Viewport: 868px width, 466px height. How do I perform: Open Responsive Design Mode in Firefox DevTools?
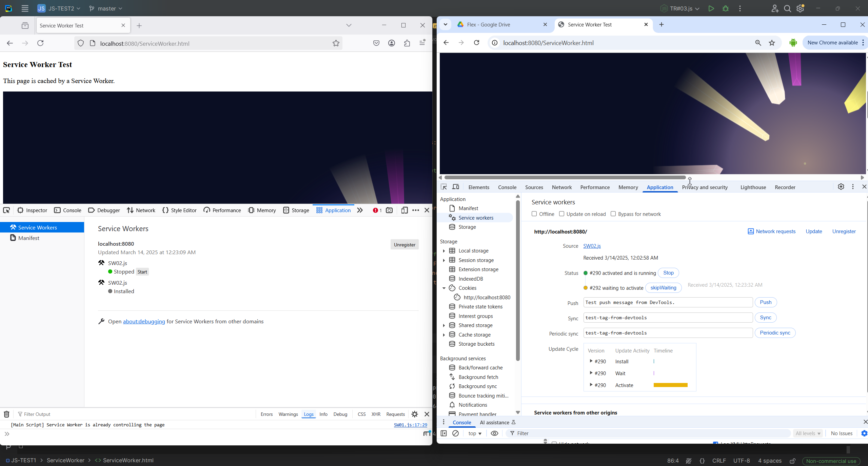point(404,210)
